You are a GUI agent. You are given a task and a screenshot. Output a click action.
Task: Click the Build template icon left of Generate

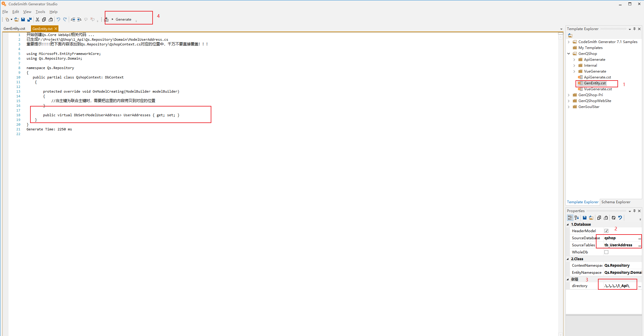click(107, 19)
